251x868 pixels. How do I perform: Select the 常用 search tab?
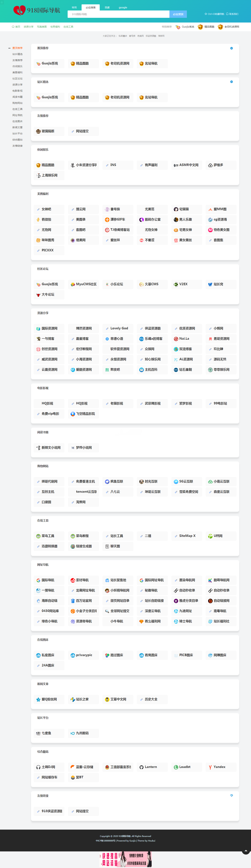(74, 7)
